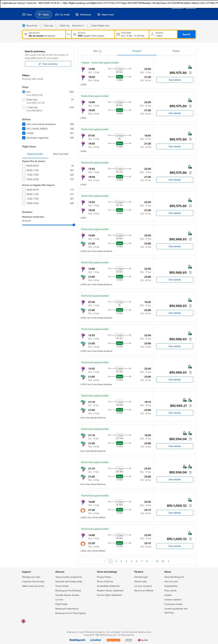Click the Maximum travel time slider handle

point(74,225)
